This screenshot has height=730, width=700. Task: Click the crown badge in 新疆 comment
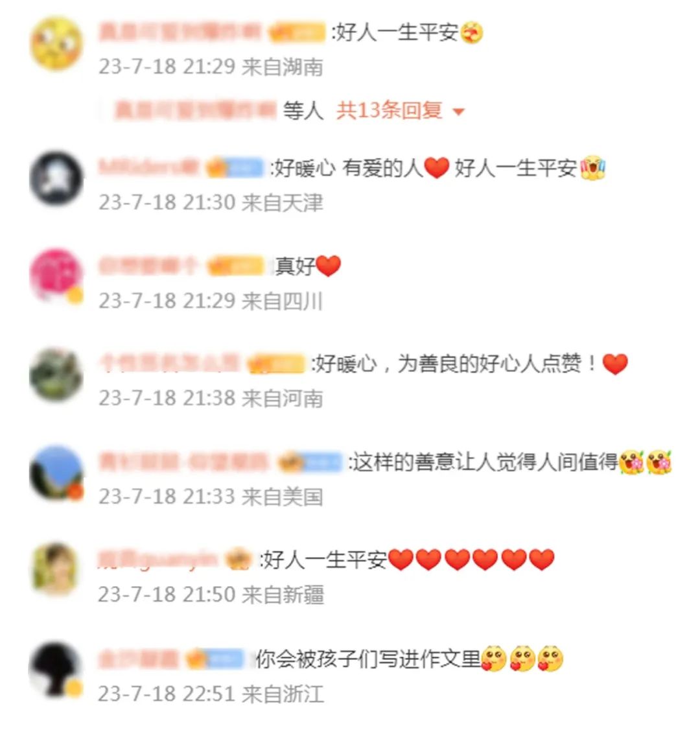[239, 559]
